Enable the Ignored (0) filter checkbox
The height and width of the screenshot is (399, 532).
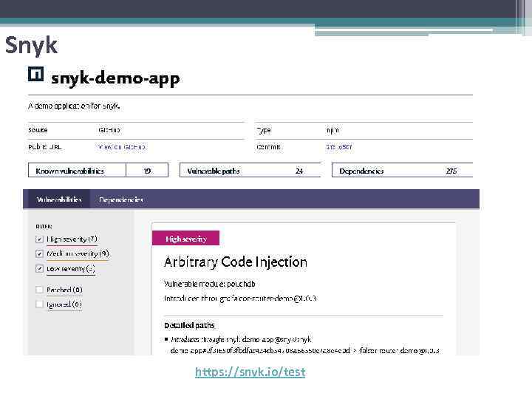pyautogui.click(x=39, y=304)
